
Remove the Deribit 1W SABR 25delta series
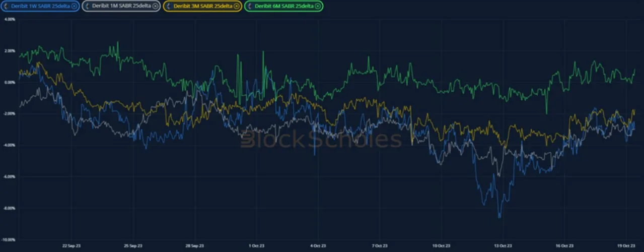coord(74,6)
